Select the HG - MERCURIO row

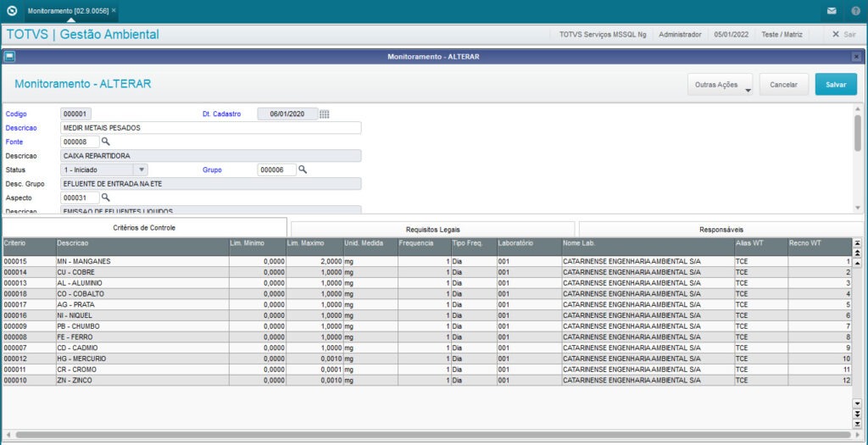(427, 359)
